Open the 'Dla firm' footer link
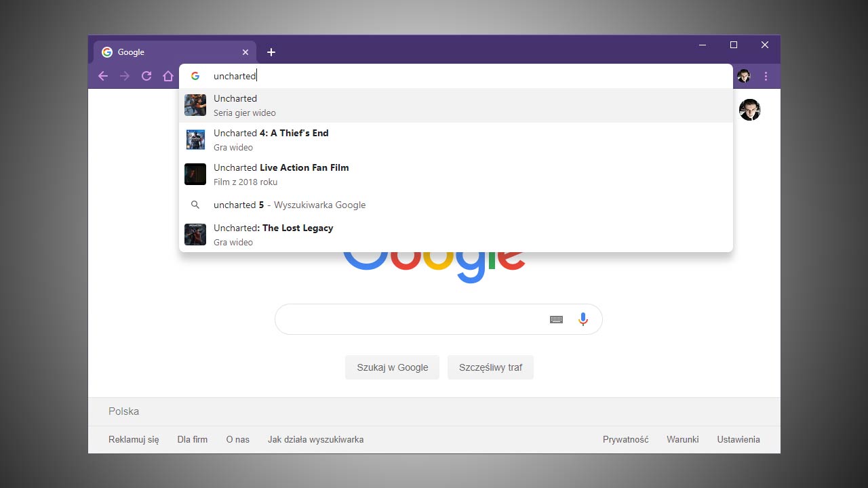This screenshot has height=488, width=868. point(193,439)
